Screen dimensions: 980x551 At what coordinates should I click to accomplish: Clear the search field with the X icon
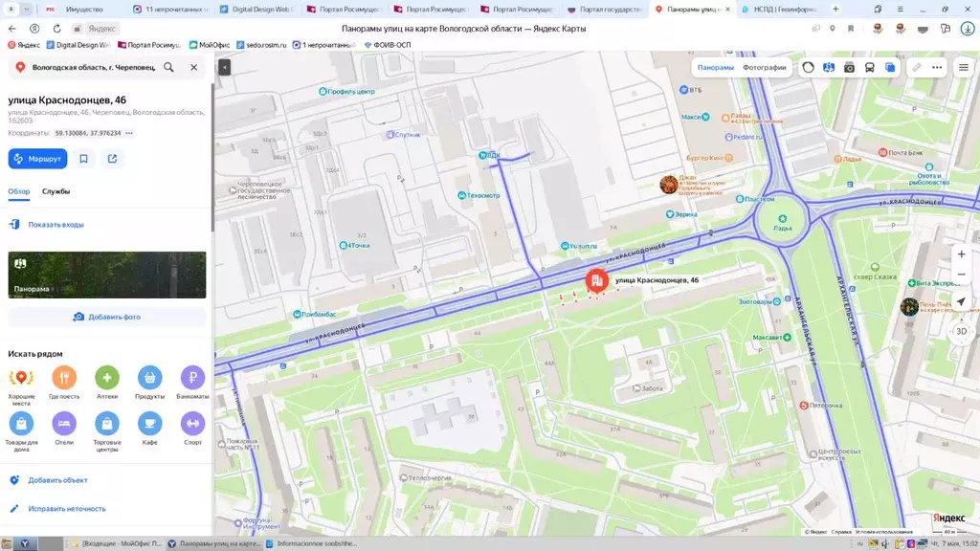point(193,67)
